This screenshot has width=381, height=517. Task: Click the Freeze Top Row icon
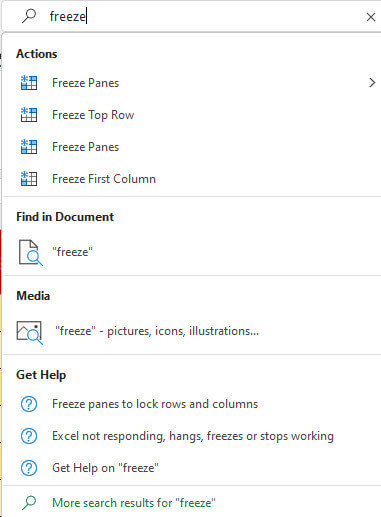29,115
